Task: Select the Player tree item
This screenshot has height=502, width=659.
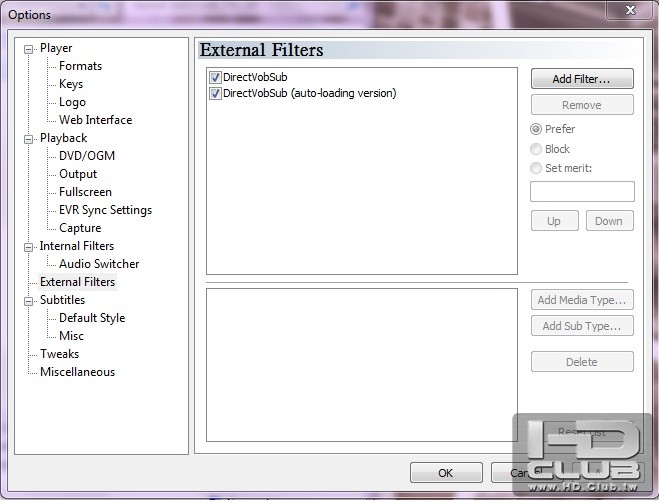Action: tap(56, 48)
